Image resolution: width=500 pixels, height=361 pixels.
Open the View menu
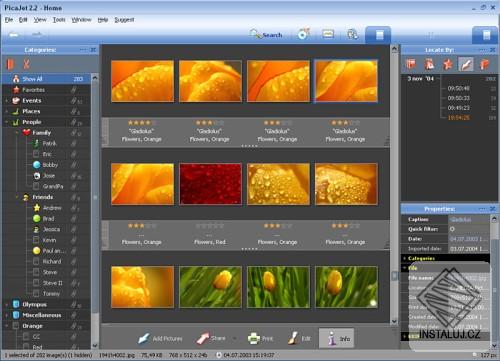tap(40, 20)
